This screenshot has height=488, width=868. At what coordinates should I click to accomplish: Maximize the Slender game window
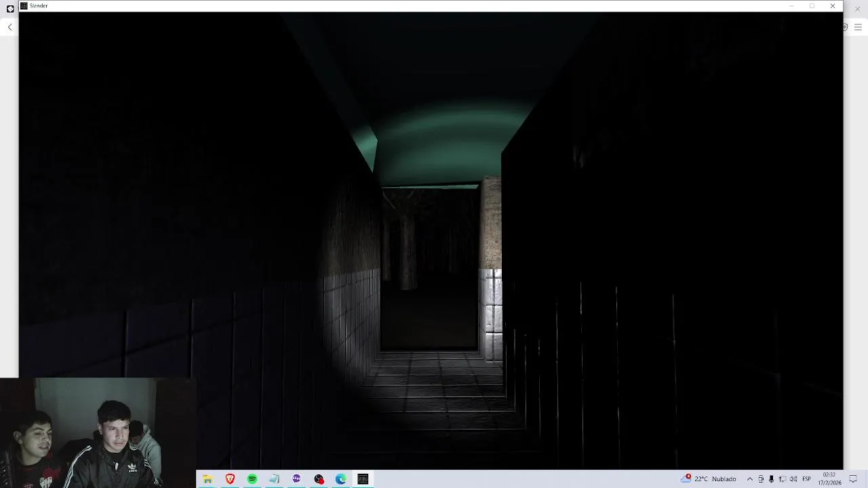pyautogui.click(x=812, y=6)
